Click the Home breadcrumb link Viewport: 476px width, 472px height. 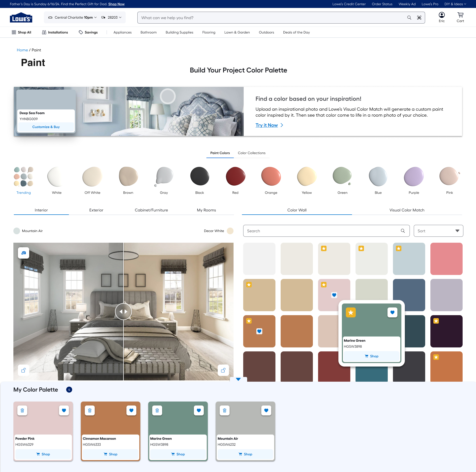(22, 50)
